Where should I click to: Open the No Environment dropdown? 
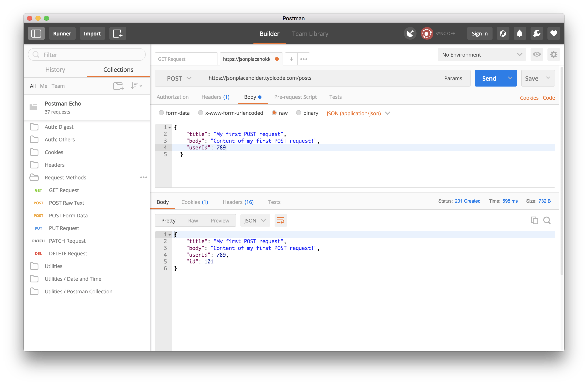[x=482, y=55]
